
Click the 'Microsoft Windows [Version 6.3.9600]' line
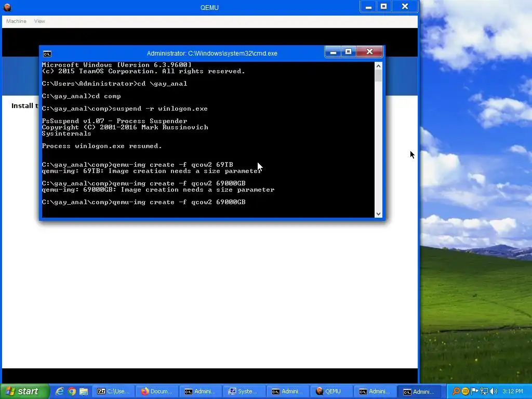[117, 65]
